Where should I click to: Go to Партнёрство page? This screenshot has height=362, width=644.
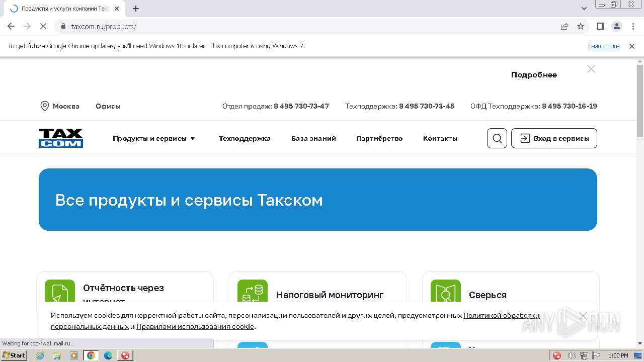379,138
